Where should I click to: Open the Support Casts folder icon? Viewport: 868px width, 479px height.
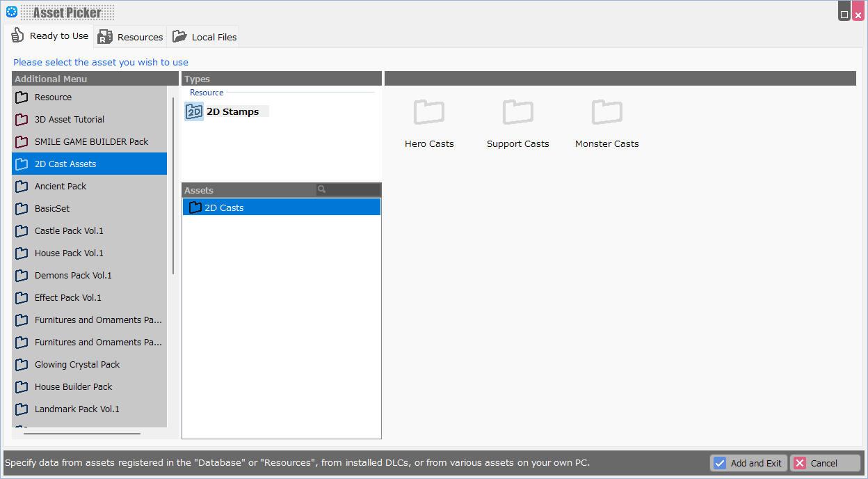click(517, 112)
